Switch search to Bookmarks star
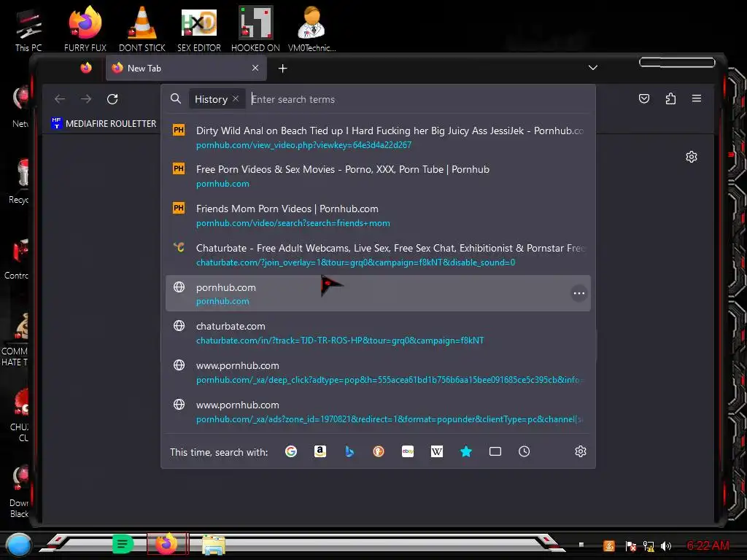This screenshot has height=560, width=747. [x=466, y=451]
